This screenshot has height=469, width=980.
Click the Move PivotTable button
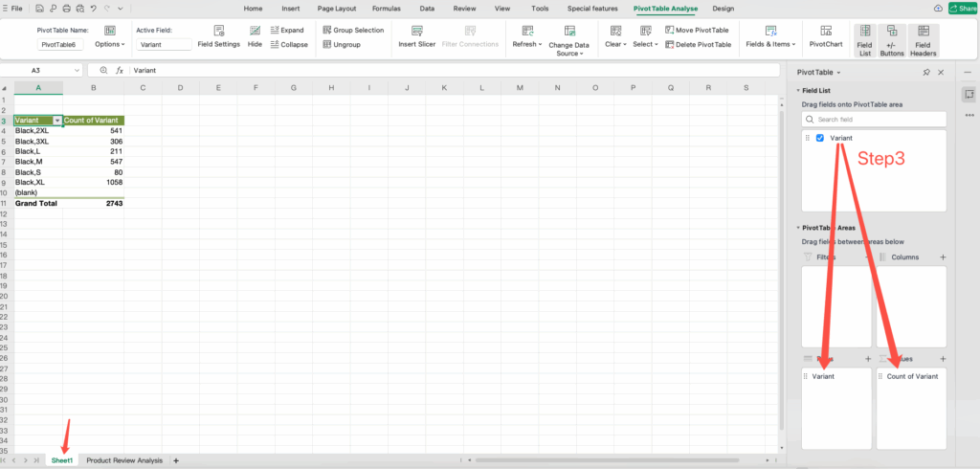(697, 30)
